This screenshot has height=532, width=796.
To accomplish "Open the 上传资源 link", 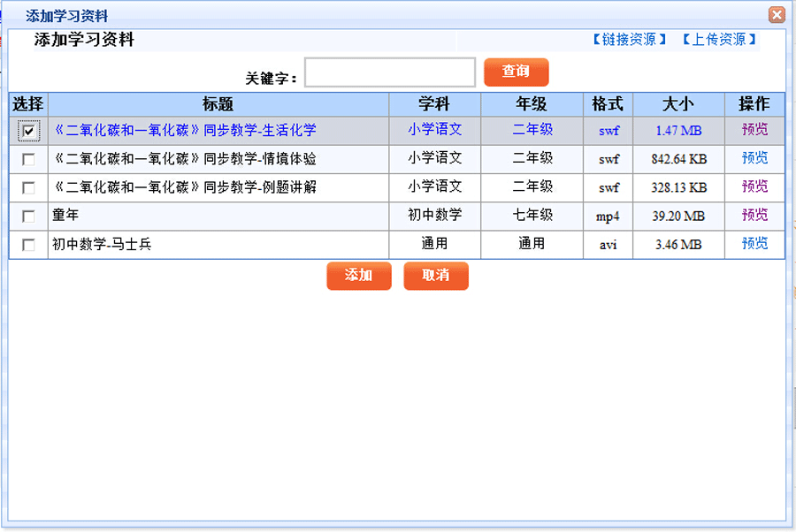I will coord(719,40).
